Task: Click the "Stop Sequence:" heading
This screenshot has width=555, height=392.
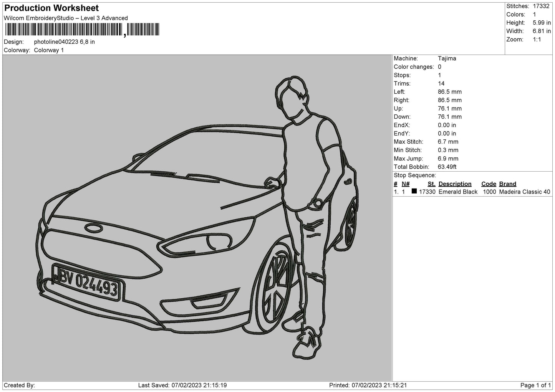Action: pos(415,175)
